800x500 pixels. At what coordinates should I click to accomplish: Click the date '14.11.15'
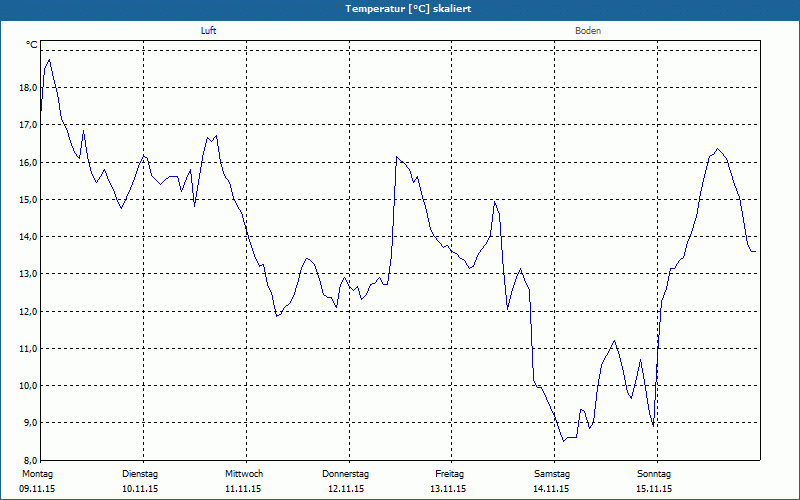coord(551,489)
